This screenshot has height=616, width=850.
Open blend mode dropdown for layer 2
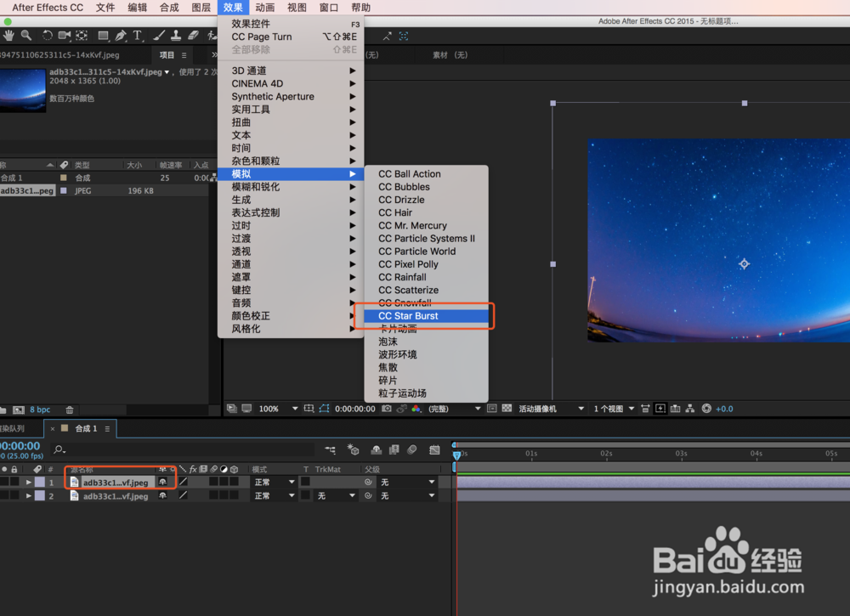(x=275, y=495)
